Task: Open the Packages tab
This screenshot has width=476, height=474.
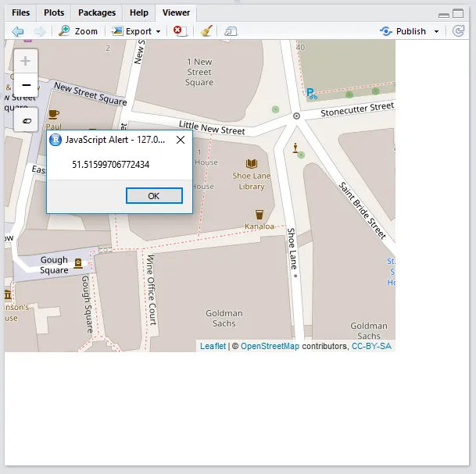Action: click(x=97, y=12)
